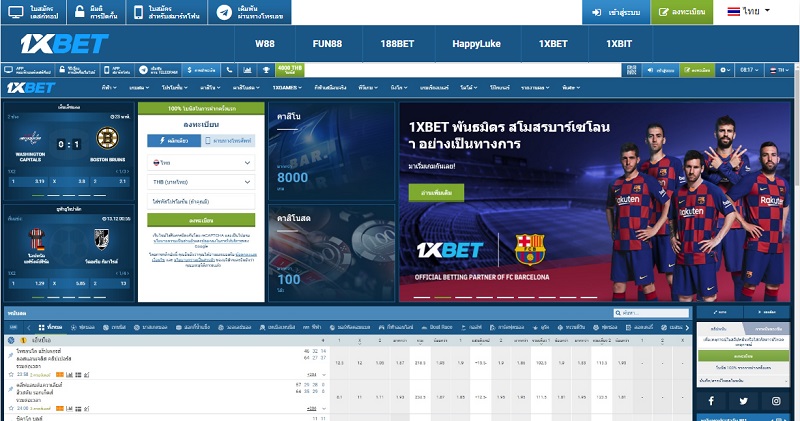Click the blue login button in the top bar

pos(616,12)
